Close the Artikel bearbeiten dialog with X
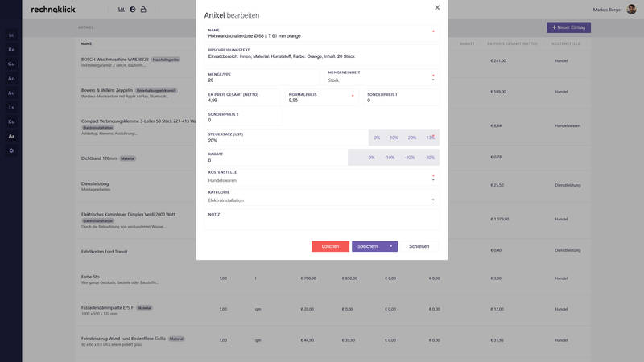This screenshot has width=644, height=362. [437, 7]
